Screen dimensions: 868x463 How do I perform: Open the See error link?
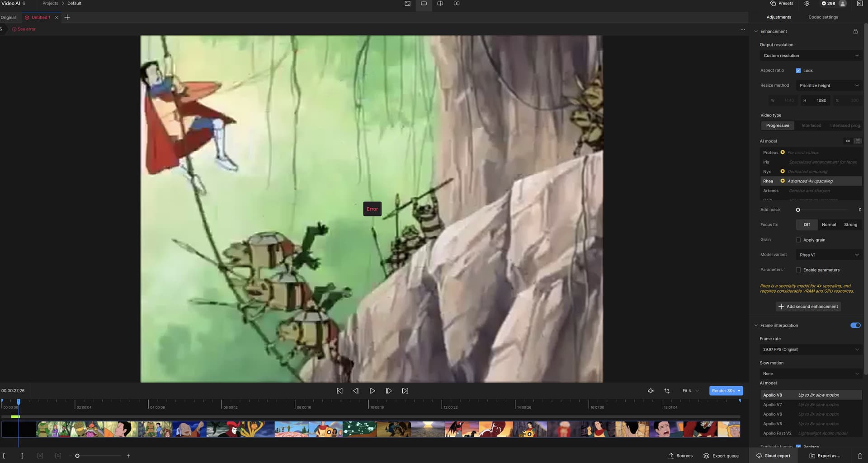[24, 29]
